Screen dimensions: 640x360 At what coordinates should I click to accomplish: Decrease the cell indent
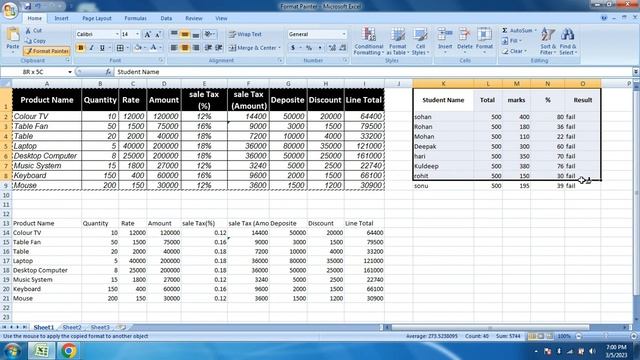(208, 48)
